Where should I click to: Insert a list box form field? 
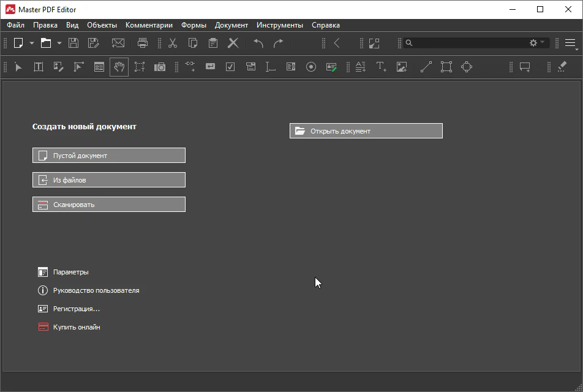pos(291,67)
